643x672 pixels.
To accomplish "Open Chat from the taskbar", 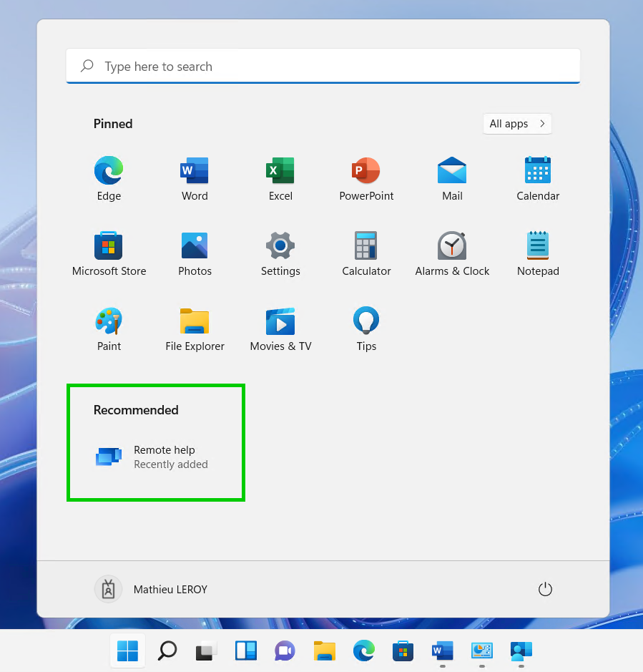I will click(x=285, y=651).
